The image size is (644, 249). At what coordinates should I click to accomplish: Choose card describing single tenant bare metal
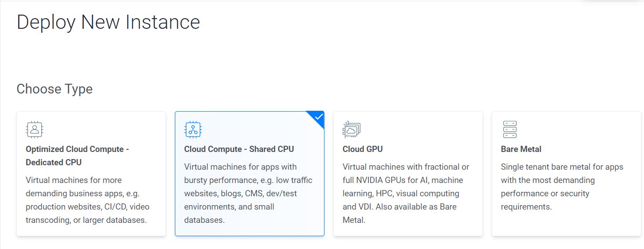point(566,174)
